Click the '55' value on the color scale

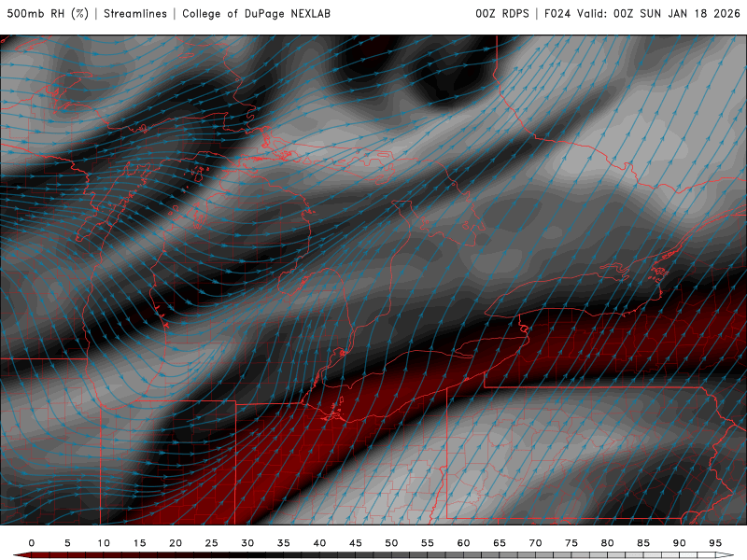click(428, 543)
